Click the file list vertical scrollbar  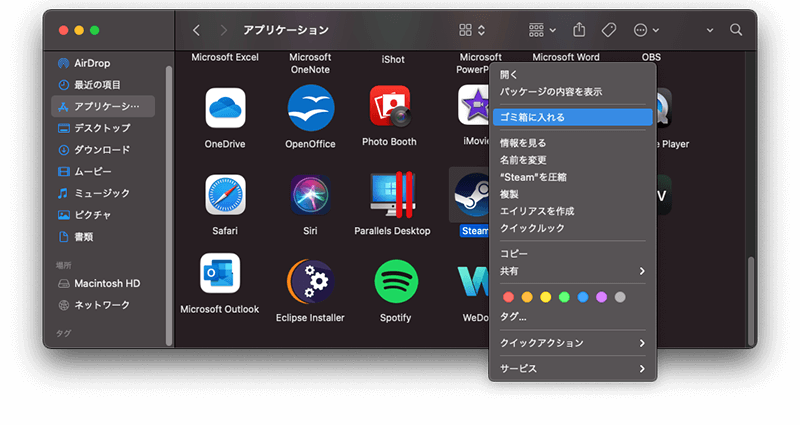pyautogui.click(x=751, y=302)
